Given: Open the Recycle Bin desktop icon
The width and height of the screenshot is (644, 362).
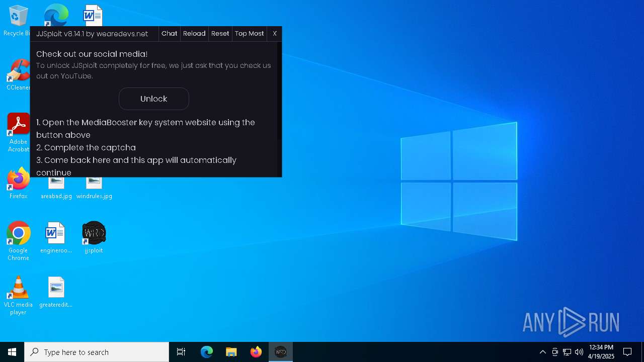Looking at the screenshot, I should point(18,21).
